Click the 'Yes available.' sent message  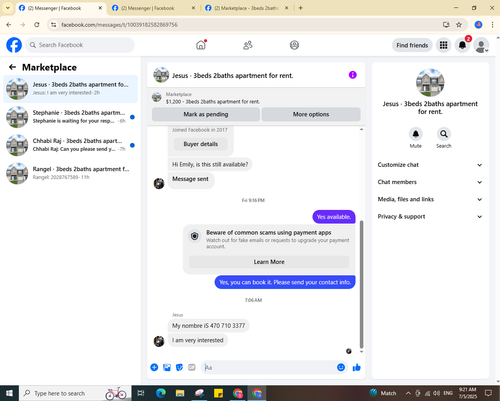(x=334, y=217)
